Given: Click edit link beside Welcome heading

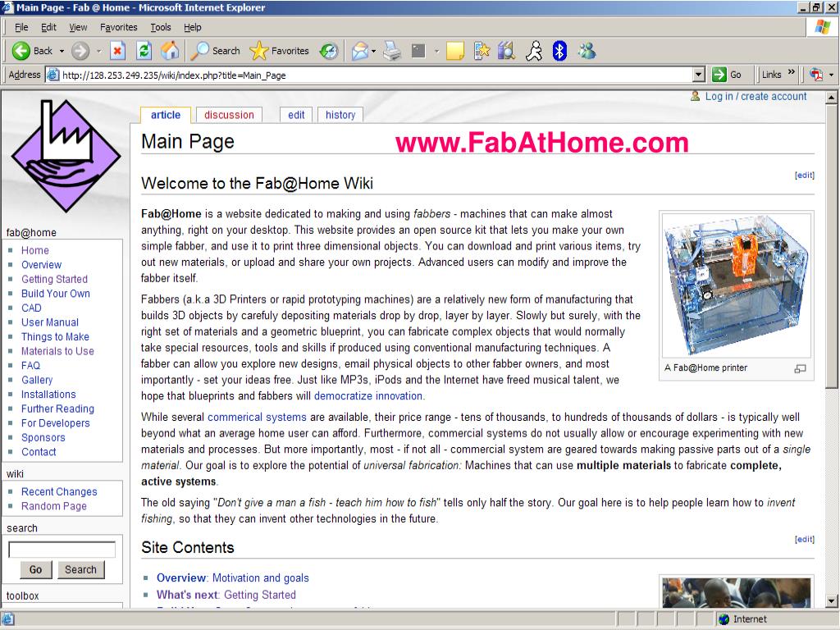Looking at the screenshot, I should point(804,176).
